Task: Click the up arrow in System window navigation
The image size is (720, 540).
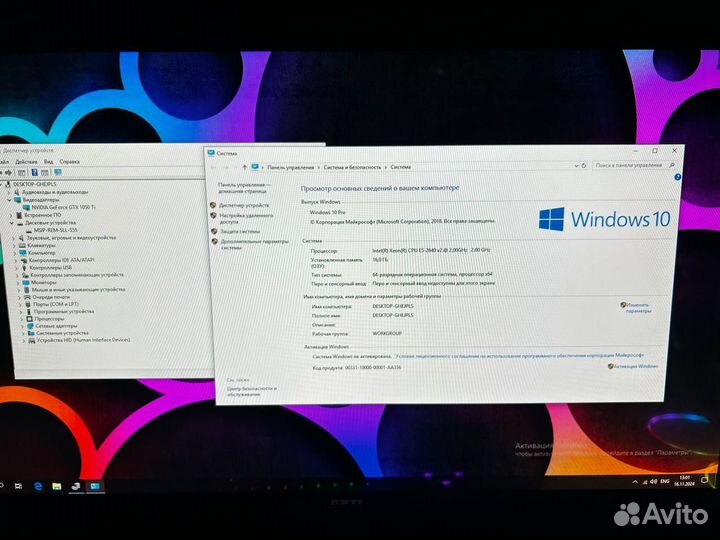Action: [x=243, y=167]
